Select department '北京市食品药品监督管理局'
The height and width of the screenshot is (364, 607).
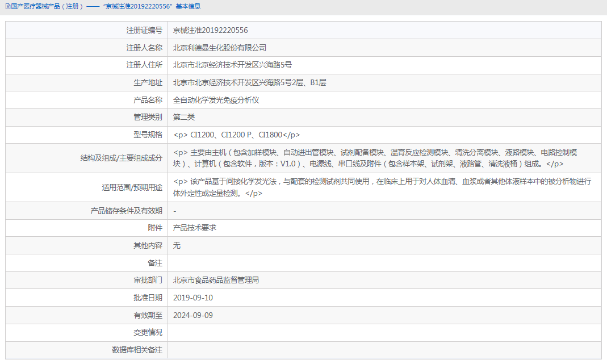click(216, 280)
